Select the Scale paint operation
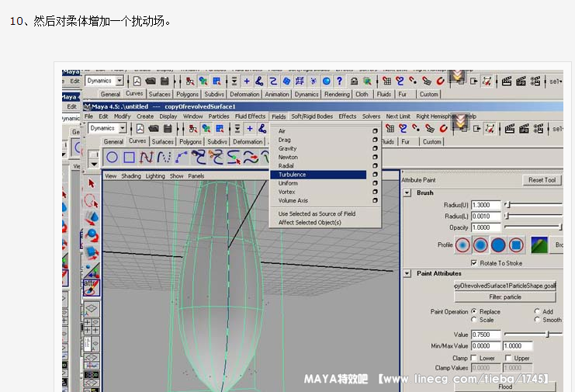Viewport: 575px width, 392px height. click(473, 320)
